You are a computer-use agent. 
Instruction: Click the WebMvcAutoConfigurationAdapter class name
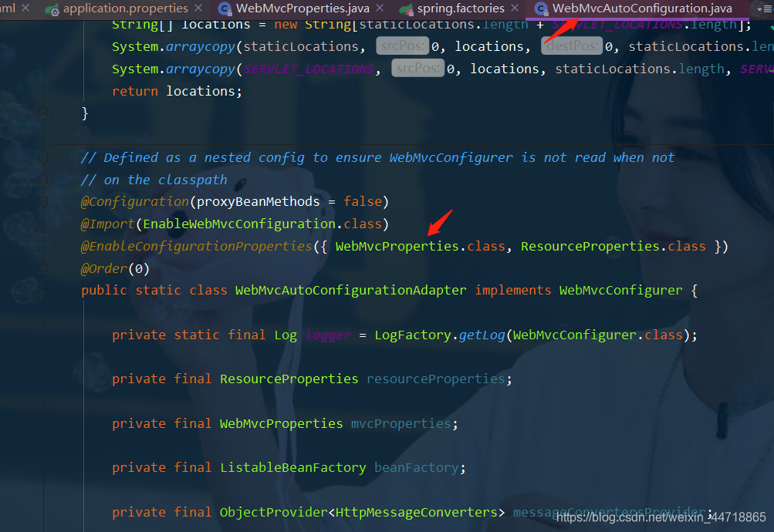pyautogui.click(x=350, y=290)
